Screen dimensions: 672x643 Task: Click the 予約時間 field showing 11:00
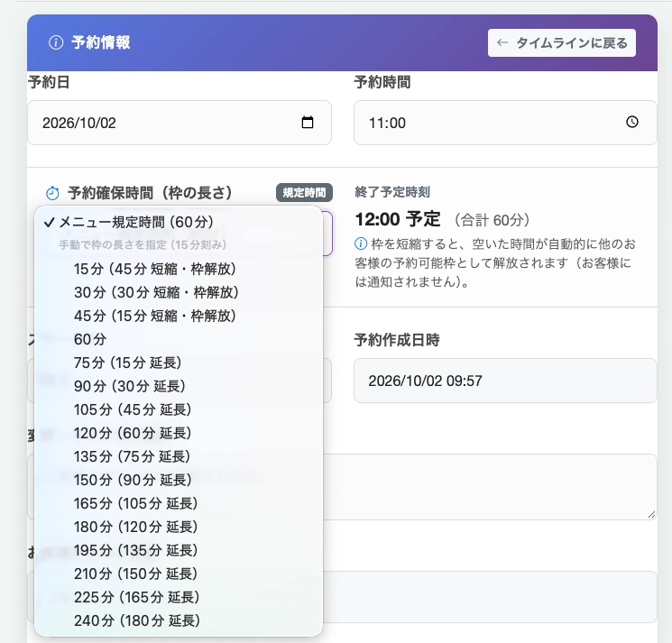(505, 123)
